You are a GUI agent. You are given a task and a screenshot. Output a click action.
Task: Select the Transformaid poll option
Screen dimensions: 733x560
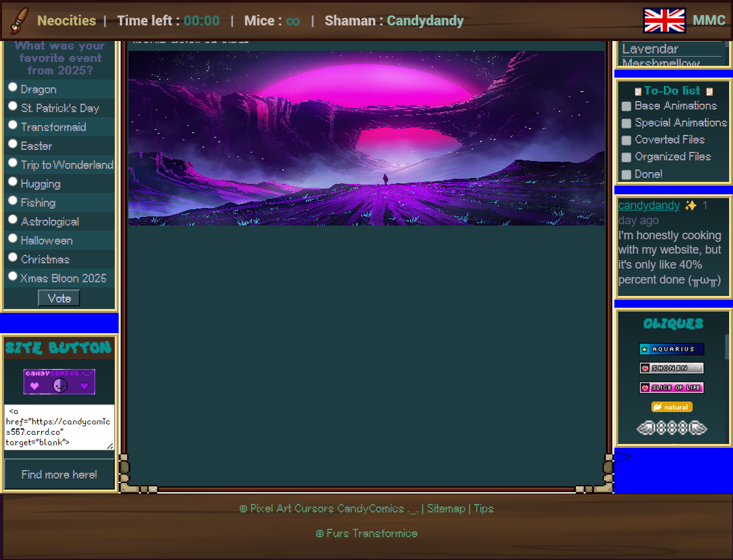pyautogui.click(x=12, y=125)
